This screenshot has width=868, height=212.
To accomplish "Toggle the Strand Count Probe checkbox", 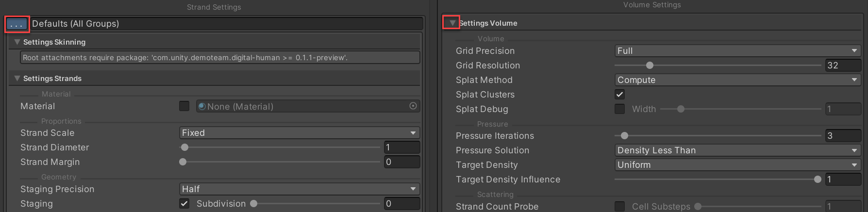I will click(x=620, y=206).
